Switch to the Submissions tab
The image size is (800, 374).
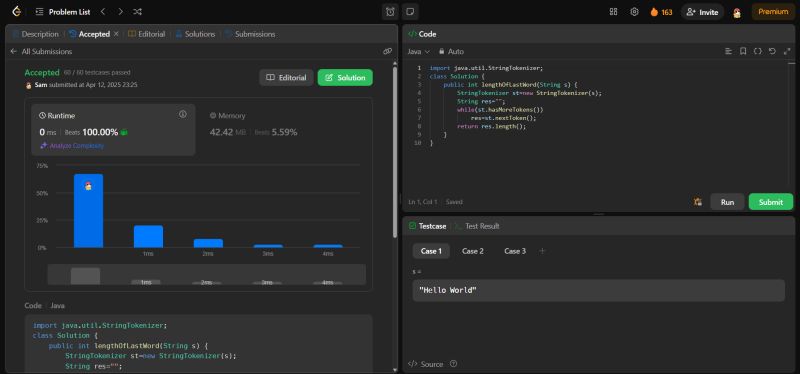(250, 34)
